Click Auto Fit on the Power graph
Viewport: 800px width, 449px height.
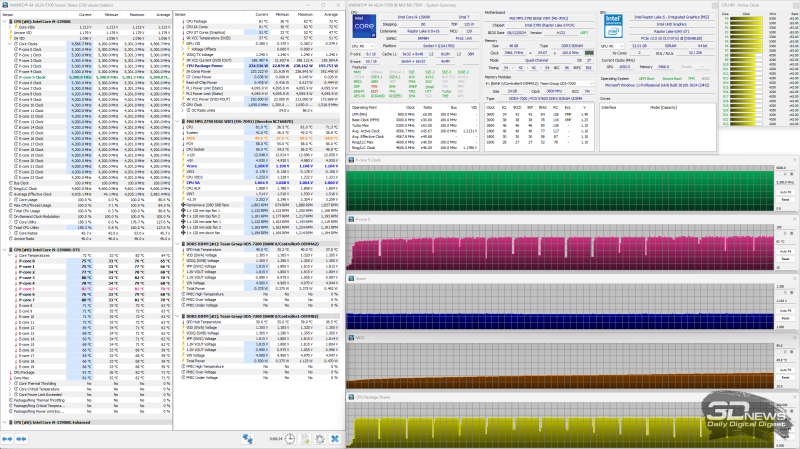click(785, 311)
